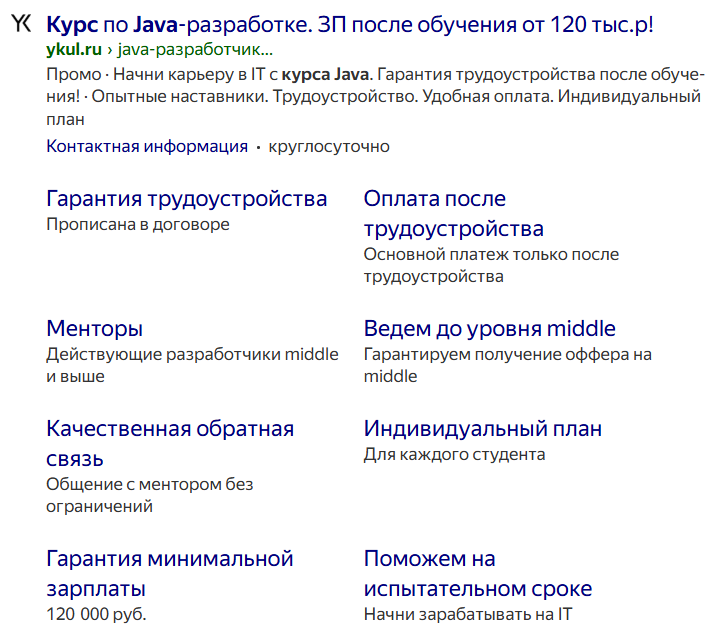
Task: Click the '120 000 руб.' salary text
Action: pyautogui.click(x=96, y=614)
